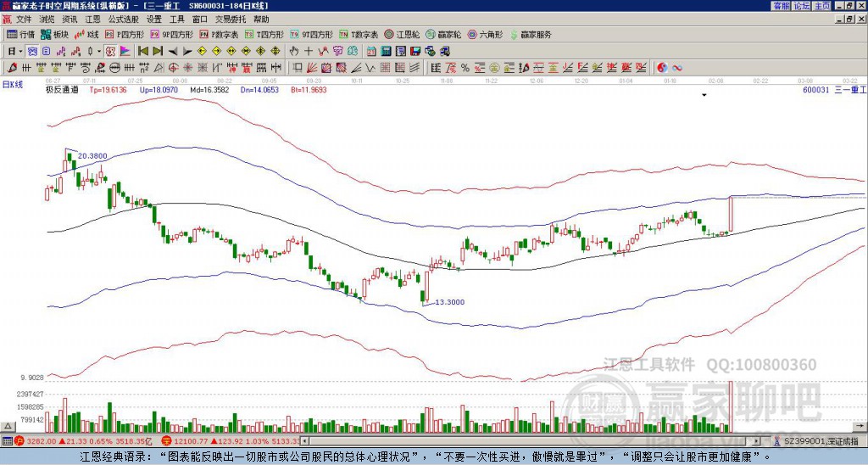Click the red target circle tool
The width and height of the screenshot is (868, 465).
point(173,68)
